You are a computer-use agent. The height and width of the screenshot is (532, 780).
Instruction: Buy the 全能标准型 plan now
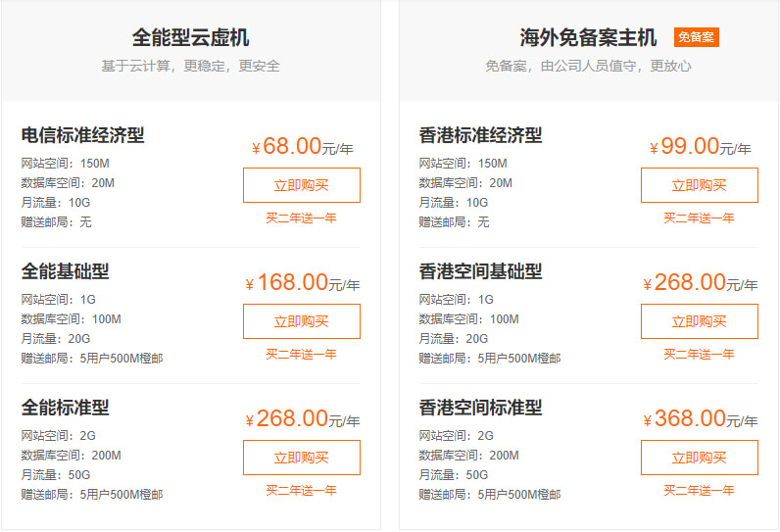click(x=302, y=458)
